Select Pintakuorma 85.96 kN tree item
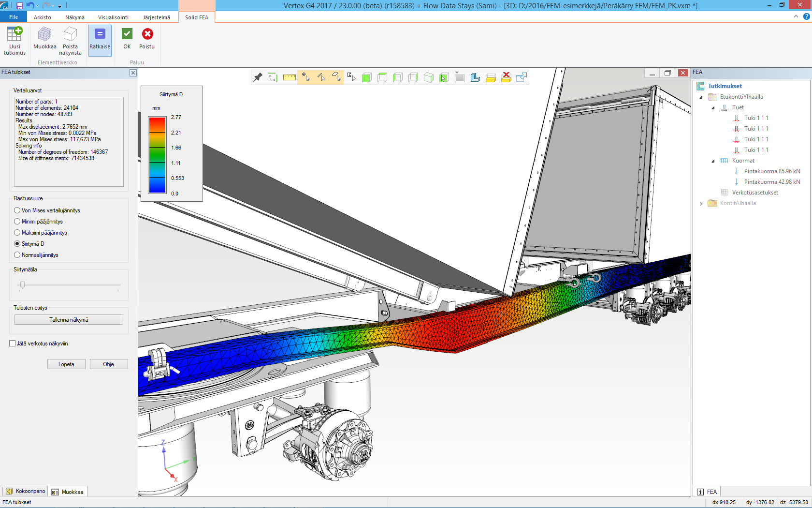 coord(772,171)
